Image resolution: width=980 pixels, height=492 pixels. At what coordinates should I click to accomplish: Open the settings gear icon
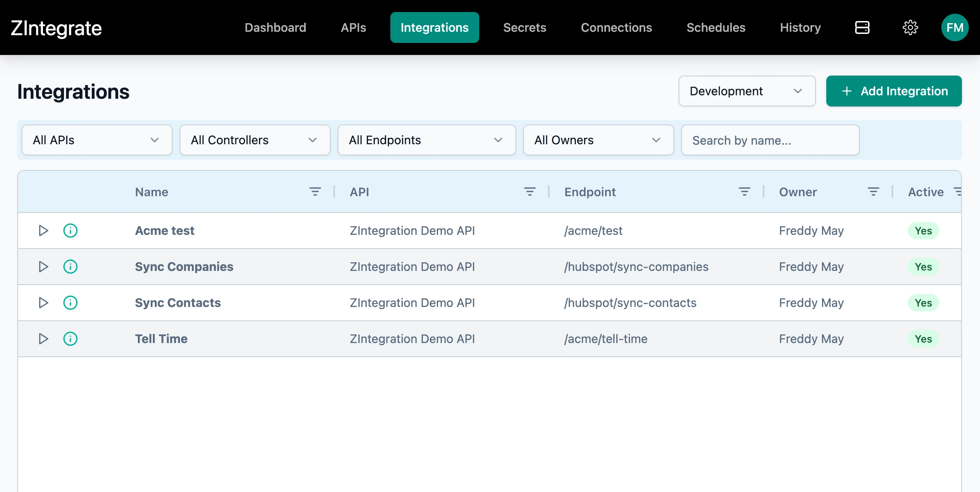point(910,27)
